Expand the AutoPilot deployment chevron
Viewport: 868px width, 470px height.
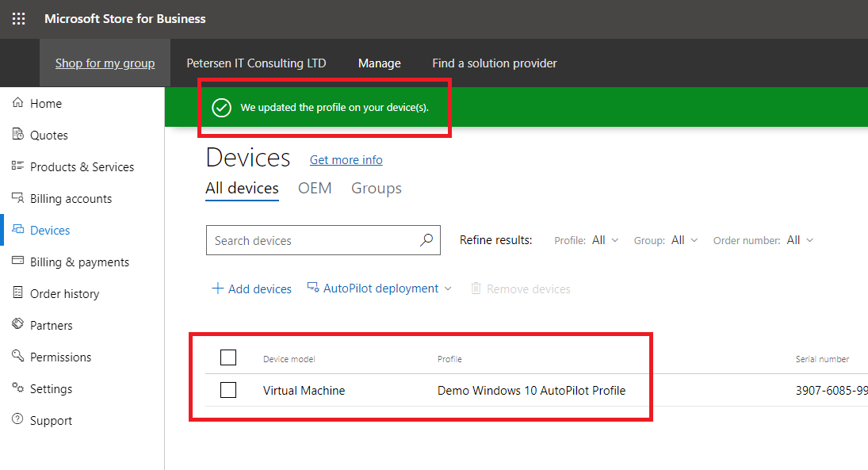pyautogui.click(x=448, y=289)
